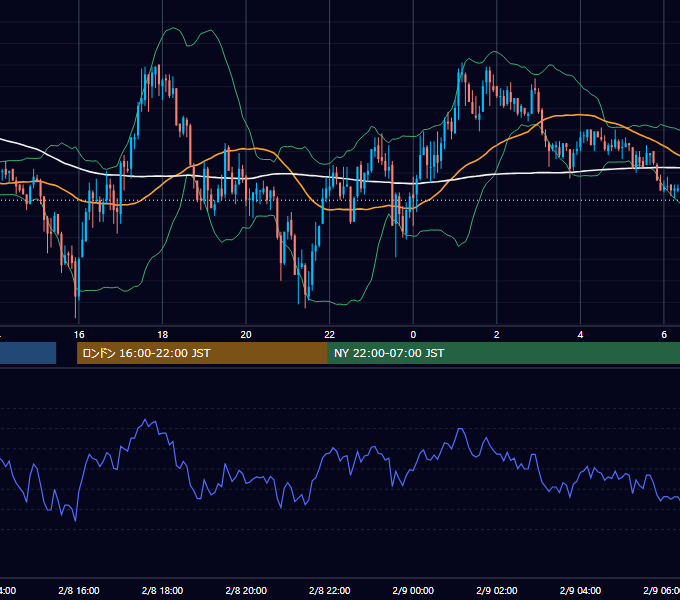Click the 18 hour label on the price chart axis
The height and width of the screenshot is (600, 680).
coord(163,335)
